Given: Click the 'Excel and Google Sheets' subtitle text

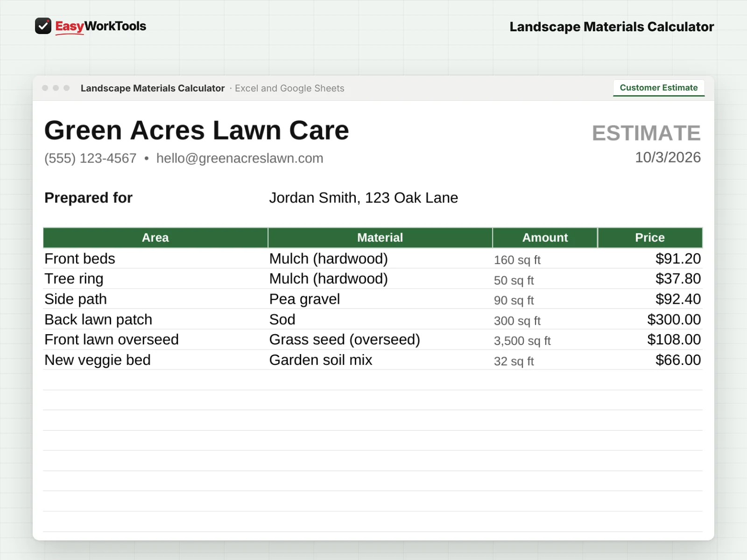Looking at the screenshot, I should click(x=289, y=88).
